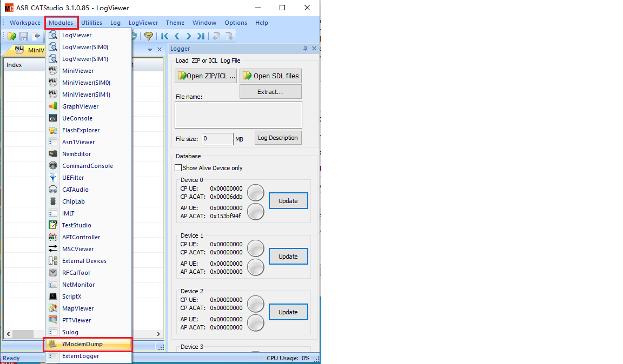Image resolution: width=623 pixels, height=364 pixels.
Task: Open the Log menu
Action: click(x=115, y=23)
